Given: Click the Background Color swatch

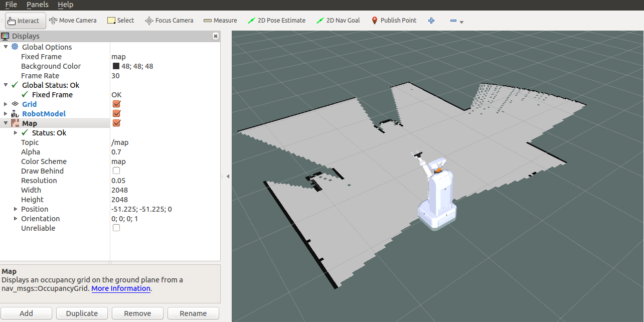Looking at the screenshot, I should click(116, 66).
